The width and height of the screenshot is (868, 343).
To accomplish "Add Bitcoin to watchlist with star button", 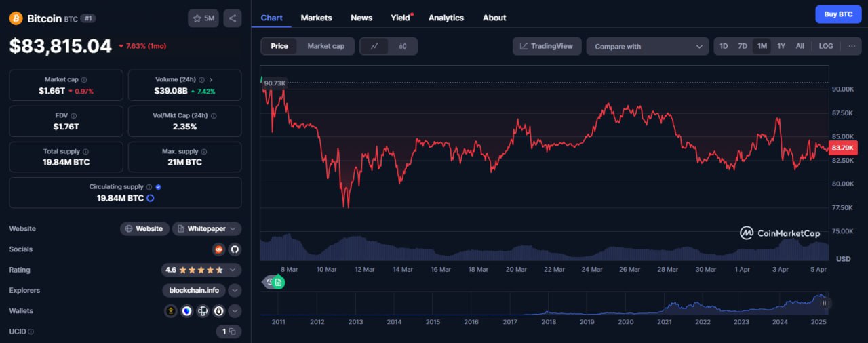I will click(203, 18).
